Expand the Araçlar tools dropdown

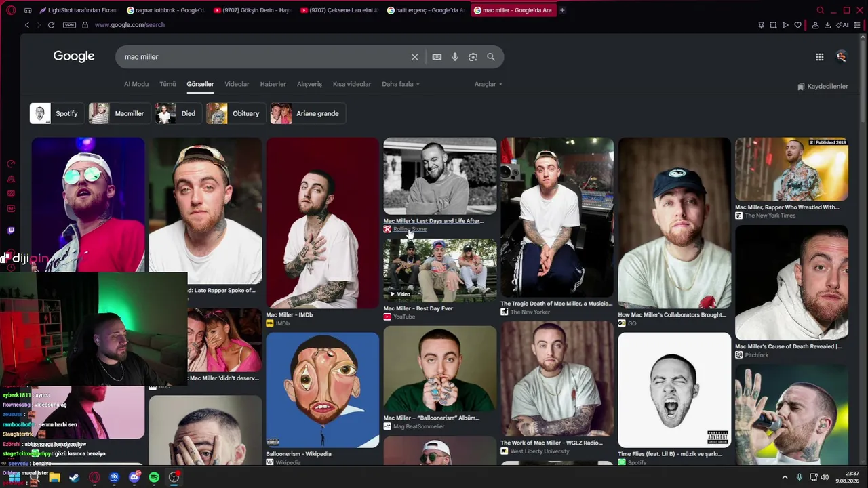pos(488,84)
